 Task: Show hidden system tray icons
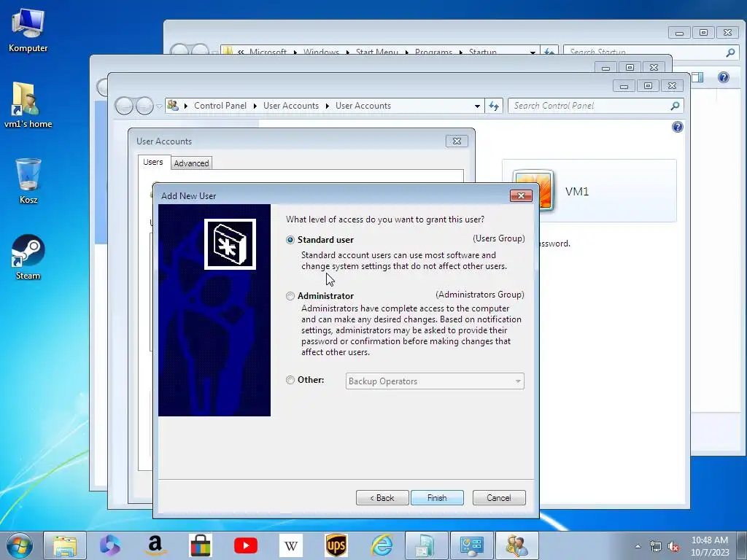(x=638, y=546)
